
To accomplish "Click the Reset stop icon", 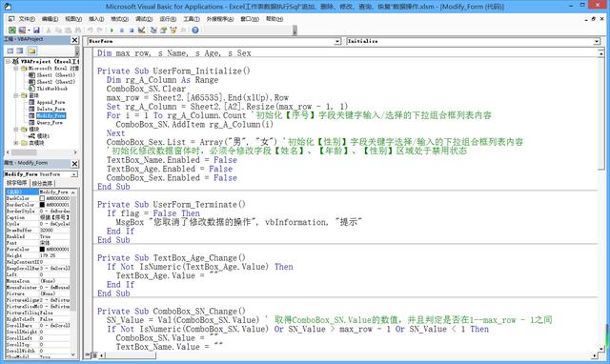I will coord(132,30).
